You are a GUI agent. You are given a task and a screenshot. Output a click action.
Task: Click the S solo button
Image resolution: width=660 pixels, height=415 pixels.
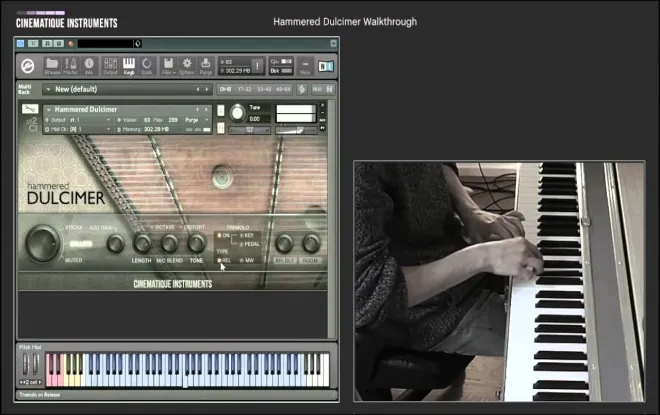point(221,110)
